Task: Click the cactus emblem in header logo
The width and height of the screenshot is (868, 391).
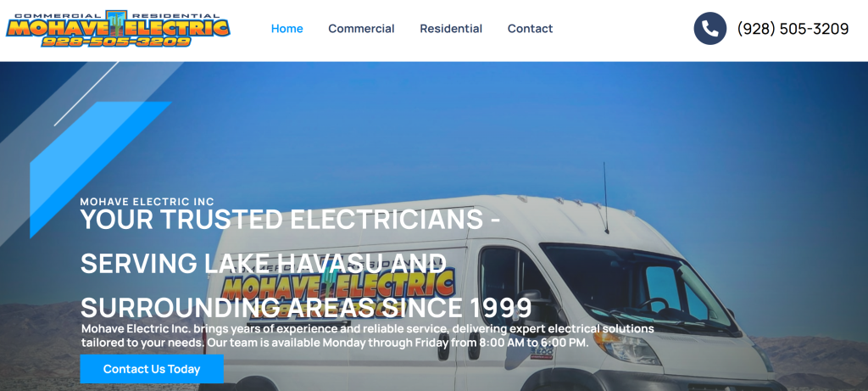Action: point(117,23)
